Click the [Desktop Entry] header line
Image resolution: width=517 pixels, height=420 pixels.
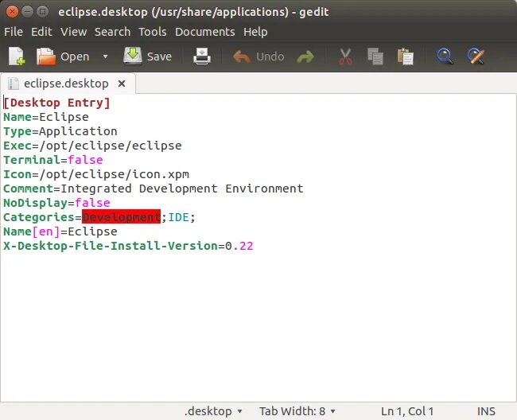[x=56, y=103]
